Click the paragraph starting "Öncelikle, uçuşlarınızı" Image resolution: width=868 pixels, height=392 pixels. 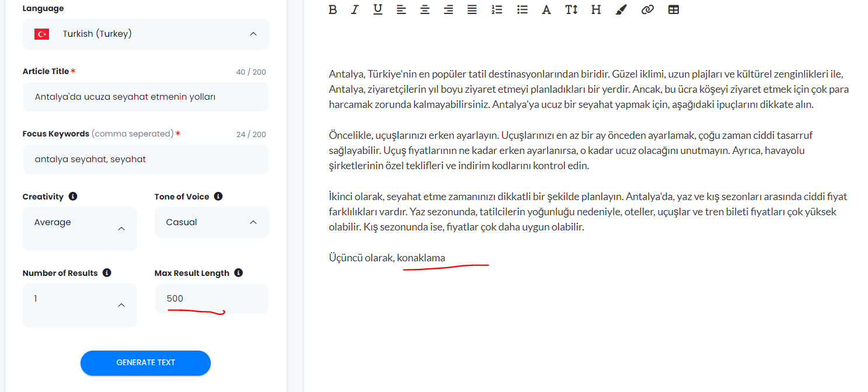(x=571, y=150)
